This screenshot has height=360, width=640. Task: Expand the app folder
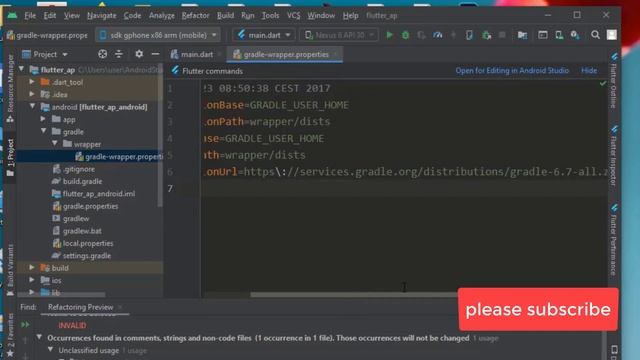coord(43,119)
